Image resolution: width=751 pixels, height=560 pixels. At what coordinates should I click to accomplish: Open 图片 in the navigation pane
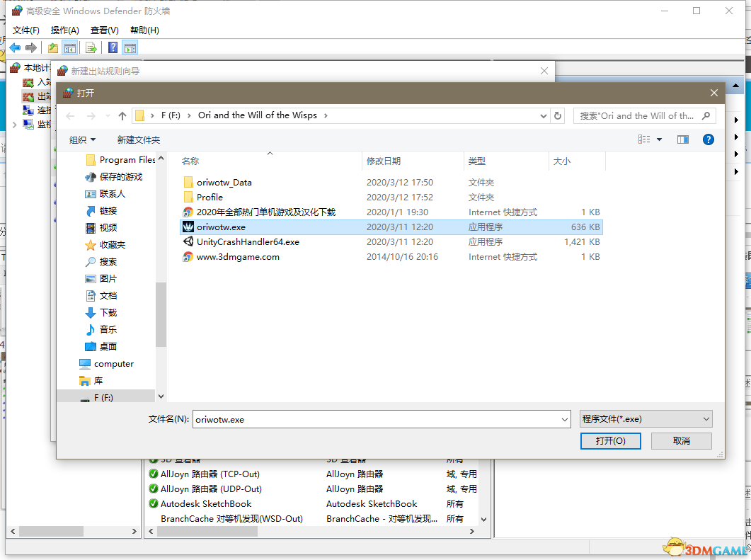click(101, 279)
